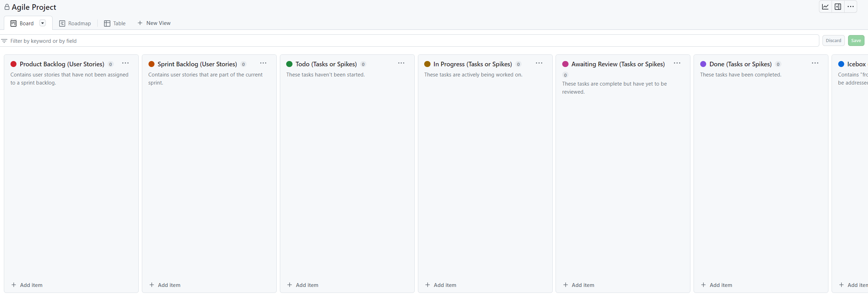Open the Awaiting Review column menu

pos(677,63)
